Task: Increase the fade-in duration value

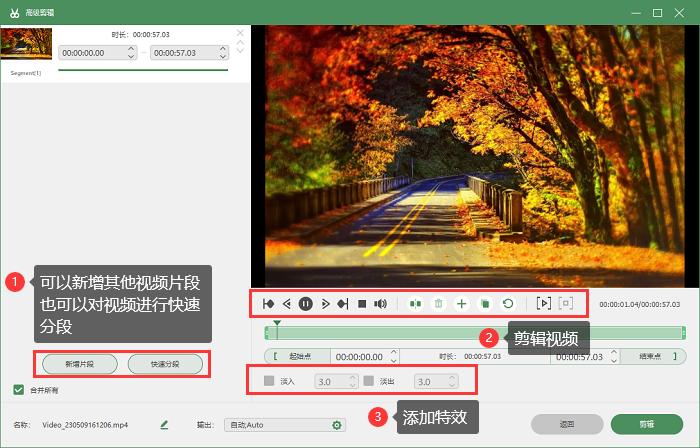Action: point(353,378)
